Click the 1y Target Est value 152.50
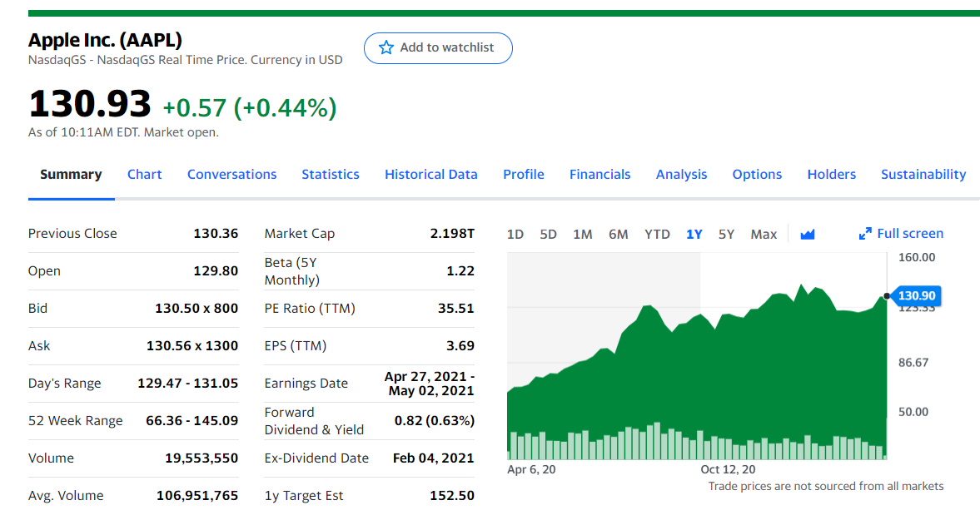980x530 pixels. coord(452,496)
